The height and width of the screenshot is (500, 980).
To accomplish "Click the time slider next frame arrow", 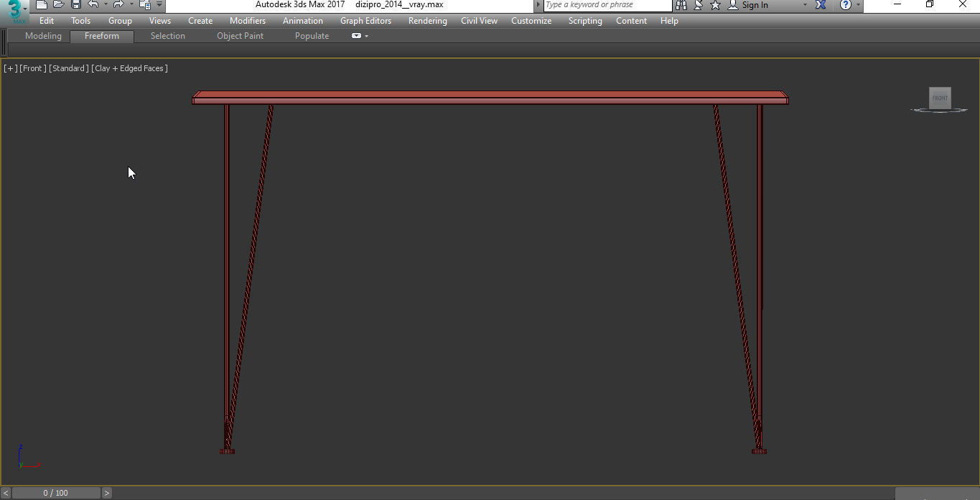I will (107, 493).
